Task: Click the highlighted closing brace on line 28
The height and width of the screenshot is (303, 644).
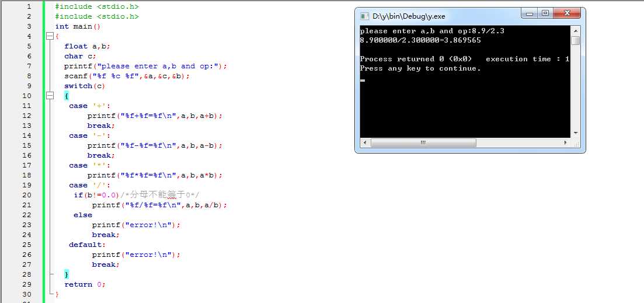Action: (x=67, y=274)
